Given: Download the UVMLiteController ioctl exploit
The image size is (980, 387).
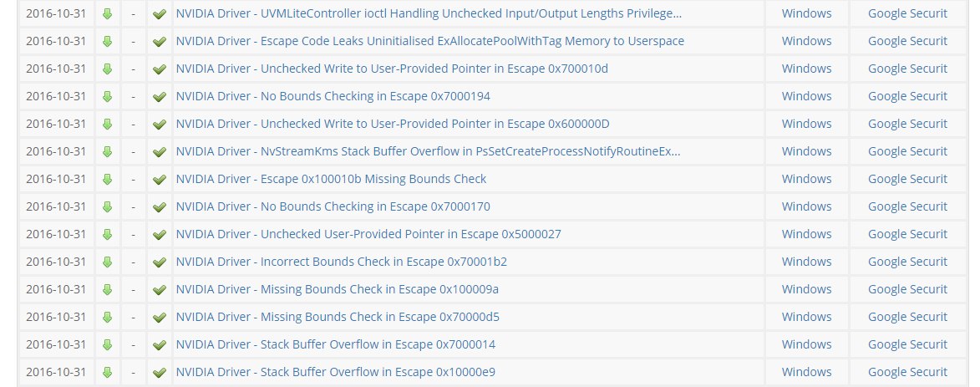Looking at the screenshot, I should [107, 14].
